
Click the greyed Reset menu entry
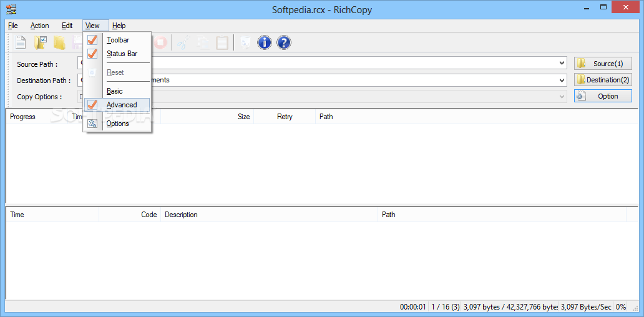click(117, 72)
